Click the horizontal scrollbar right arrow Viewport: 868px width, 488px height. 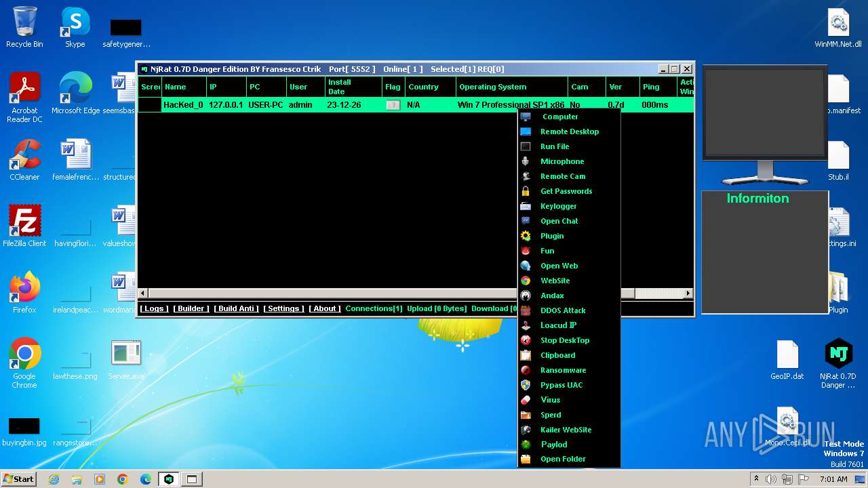688,293
